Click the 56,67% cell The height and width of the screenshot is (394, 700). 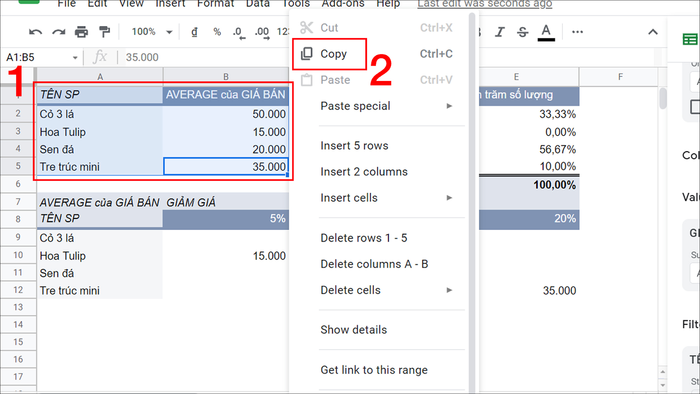(x=529, y=149)
